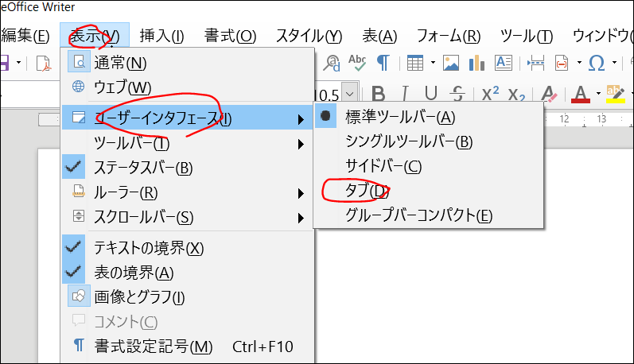Open the table icon dropdown arrow
Screen dimensions: 634x364
(x=433, y=63)
